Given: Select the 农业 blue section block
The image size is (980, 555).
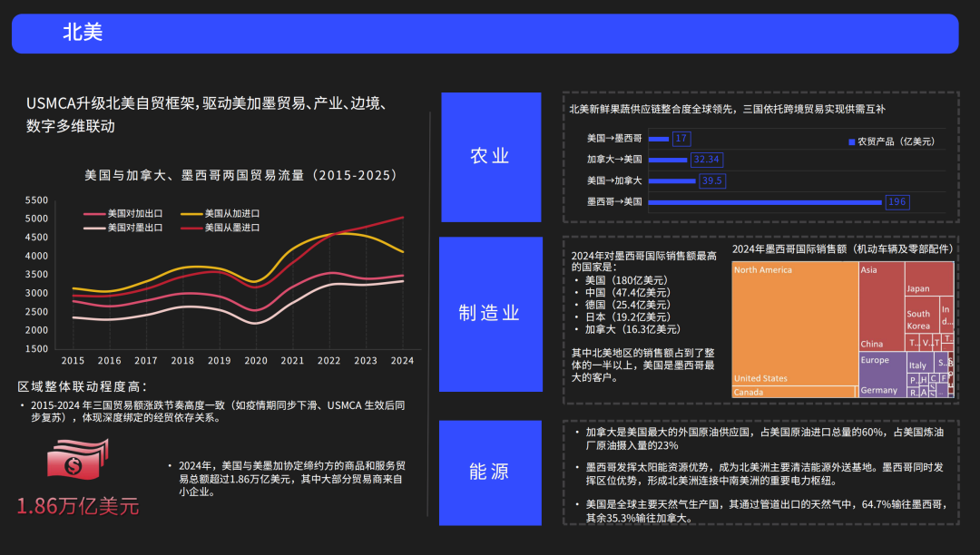Looking at the screenshot, I should tap(490, 157).
